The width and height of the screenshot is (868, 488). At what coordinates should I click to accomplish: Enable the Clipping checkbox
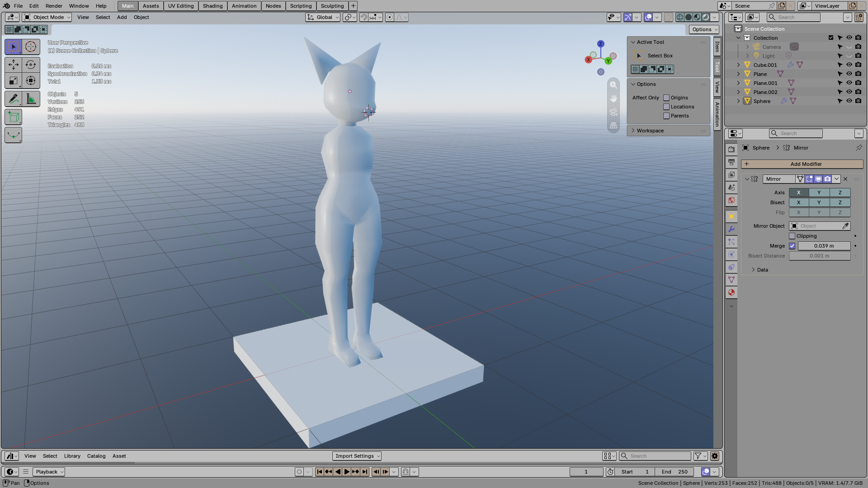tap(792, 236)
